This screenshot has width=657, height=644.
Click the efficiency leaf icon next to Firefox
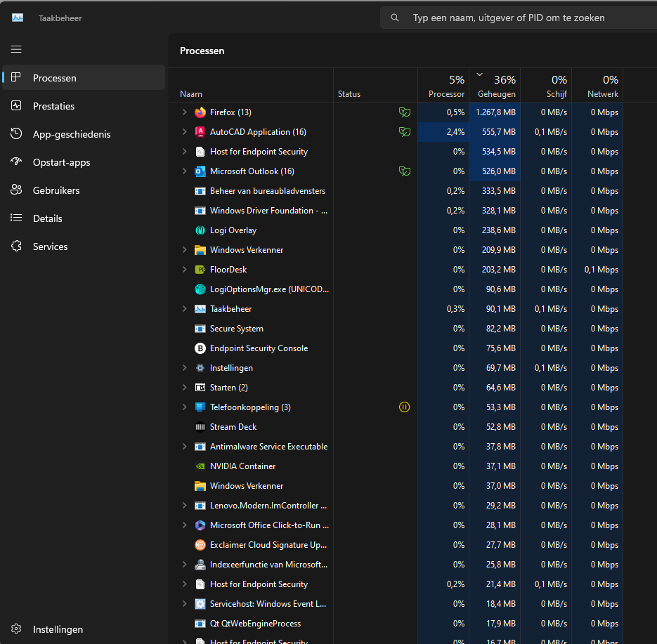point(404,112)
